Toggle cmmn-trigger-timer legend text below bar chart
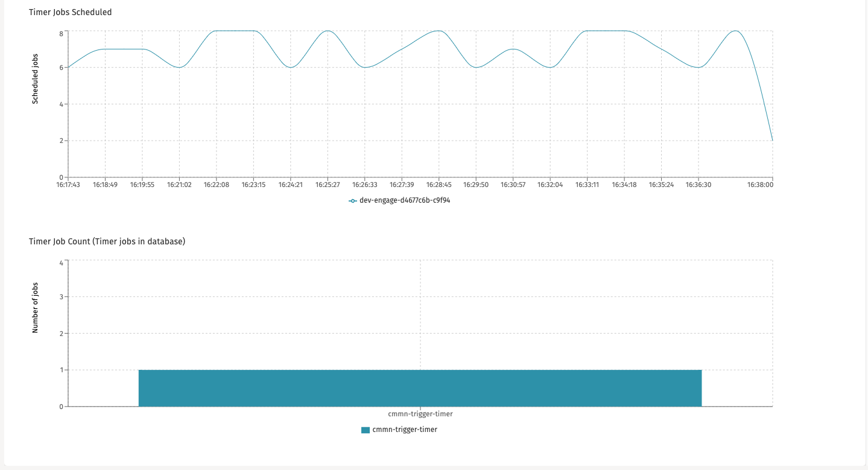This screenshot has height=470, width=868. coord(405,430)
